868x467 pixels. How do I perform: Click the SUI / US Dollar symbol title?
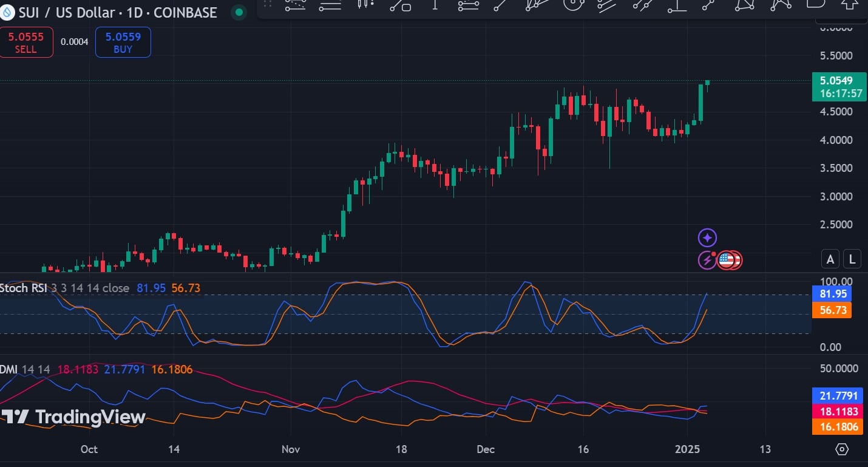[x=117, y=12]
